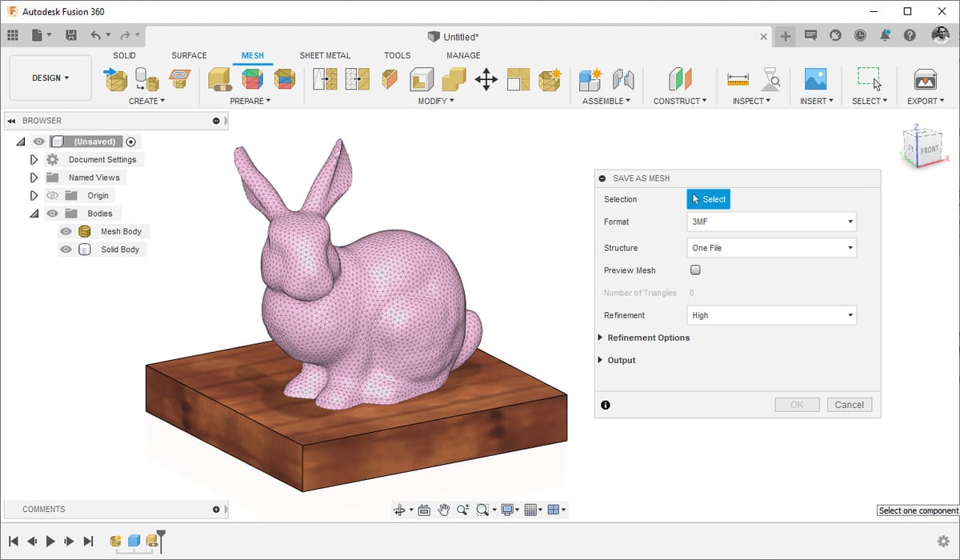Click the FRONT face of the ViewCube
Screen dimensions: 960x560
930,150
